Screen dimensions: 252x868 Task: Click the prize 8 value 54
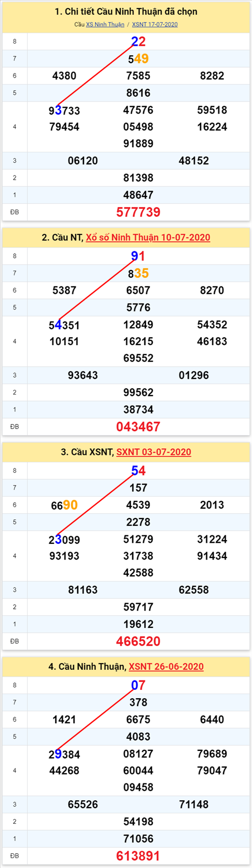click(x=138, y=471)
